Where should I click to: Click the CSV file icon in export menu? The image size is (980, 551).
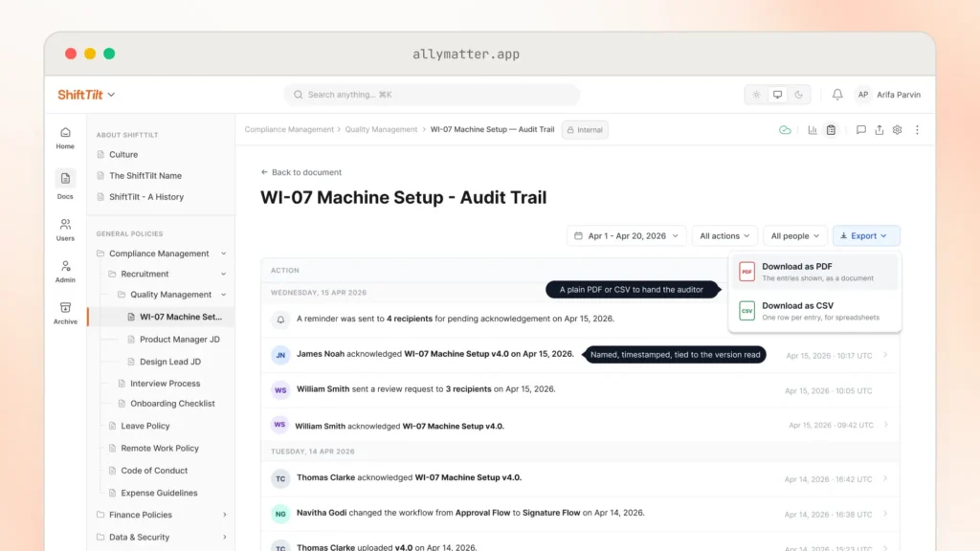[x=746, y=311]
